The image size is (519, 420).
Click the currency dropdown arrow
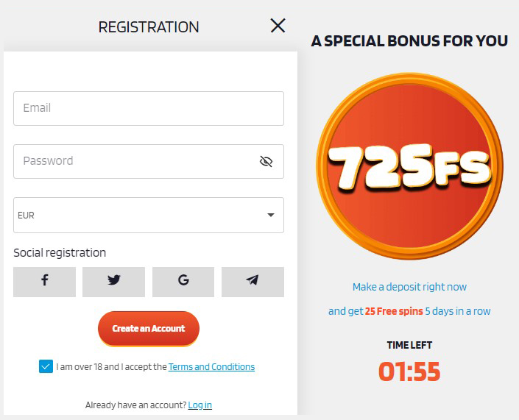coord(270,216)
